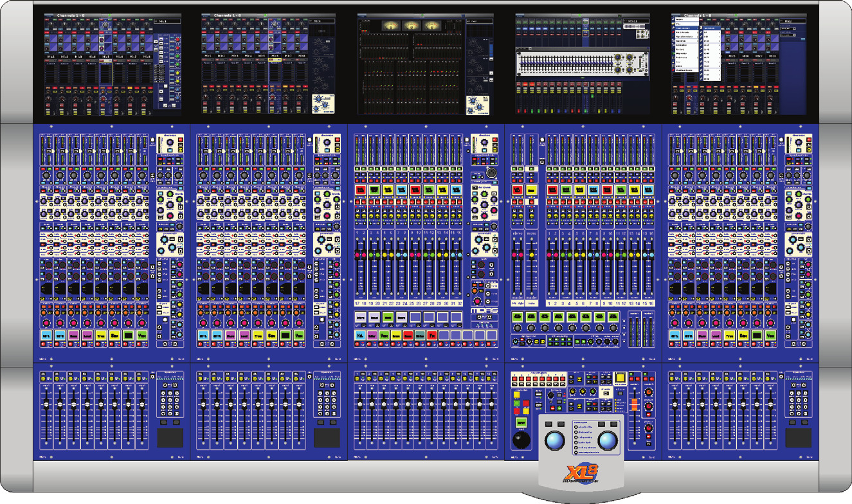Click the graphic EQ panel on fourth screen
852x504 pixels.
pyautogui.click(x=582, y=64)
